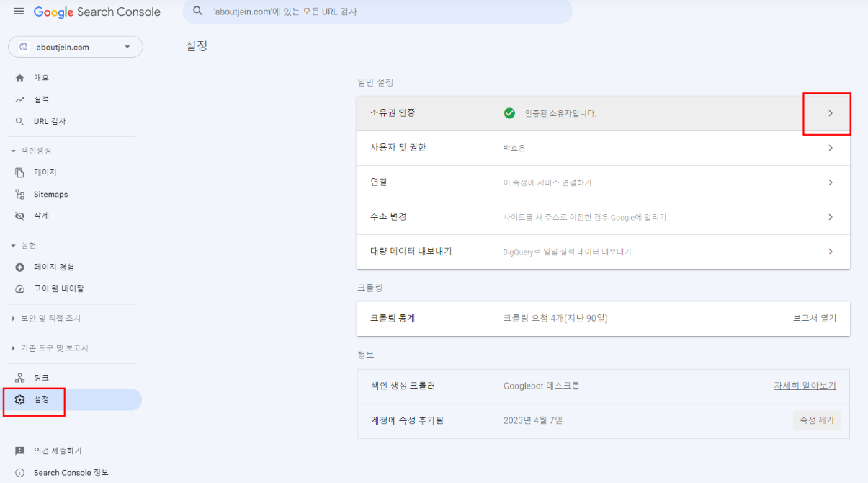Image resolution: width=868 pixels, height=483 pixels.
Task: Click the globe icon next to aboutjein.com
Action: pos(24,47)
